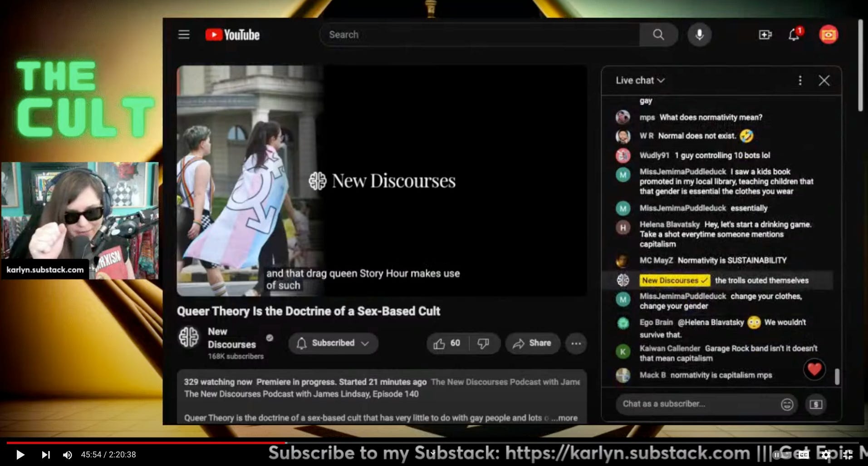Open the Subscribed notification dropdown
The width and height of the screenshot is (868, 466).
[x=333, y=343]
